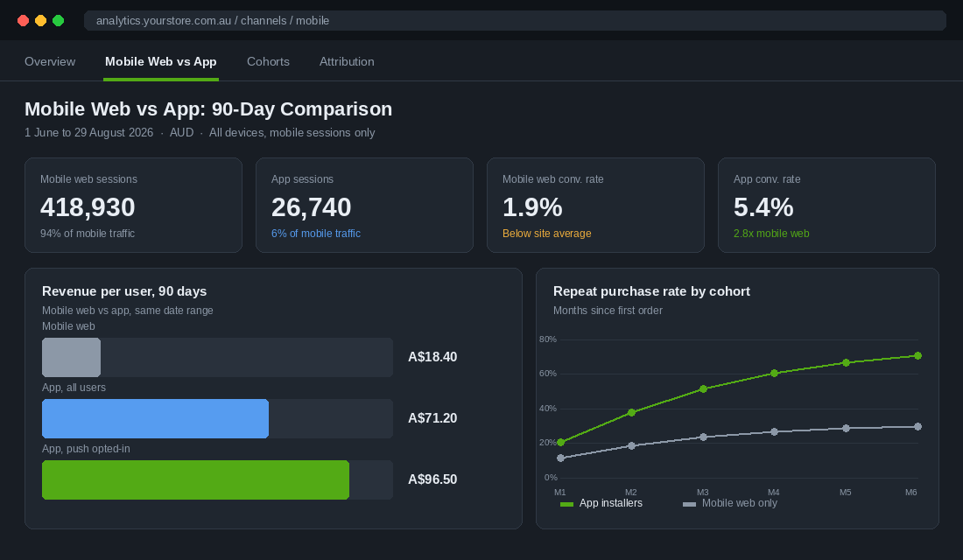This screenshot has width=963, height=560.
Task: Click the App installers M5 data point
Action: [x=847, y=363]
